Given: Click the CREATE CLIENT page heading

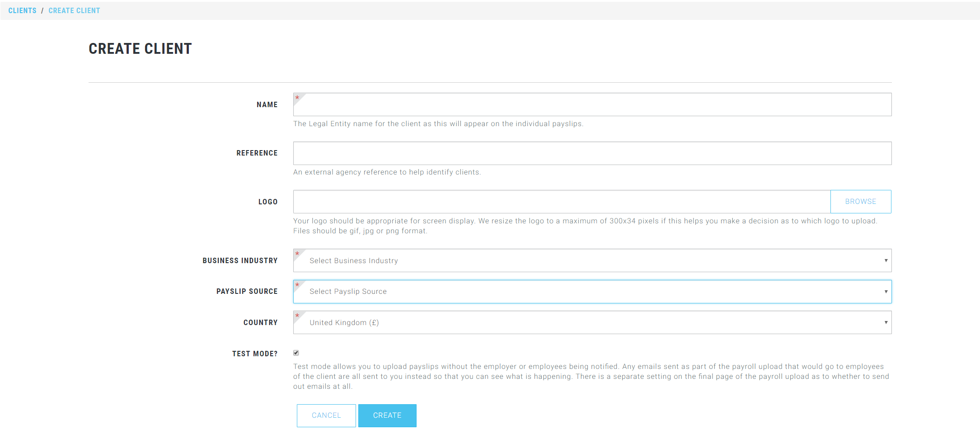Looking at the screenshot, I should click(x=140, y=48).
